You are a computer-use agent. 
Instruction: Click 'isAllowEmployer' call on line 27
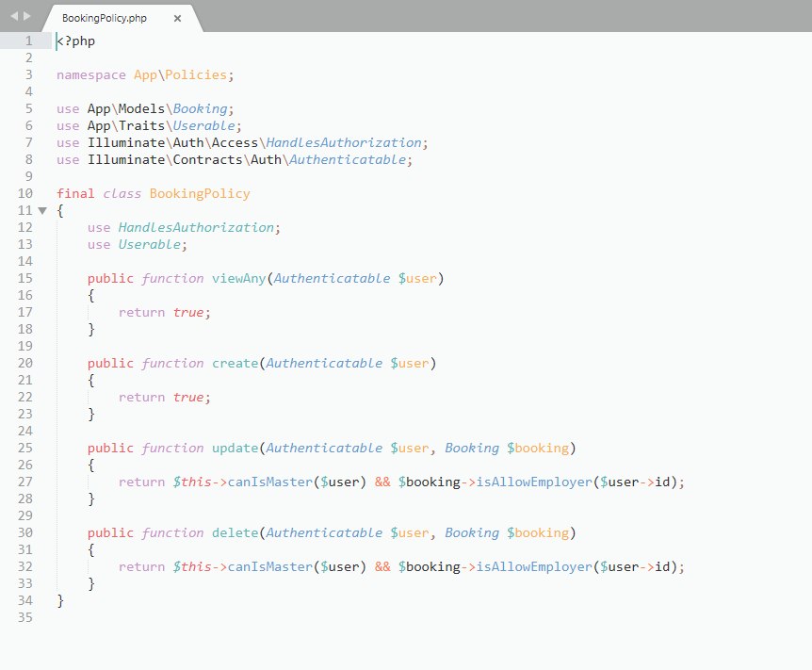click(534, 482)
